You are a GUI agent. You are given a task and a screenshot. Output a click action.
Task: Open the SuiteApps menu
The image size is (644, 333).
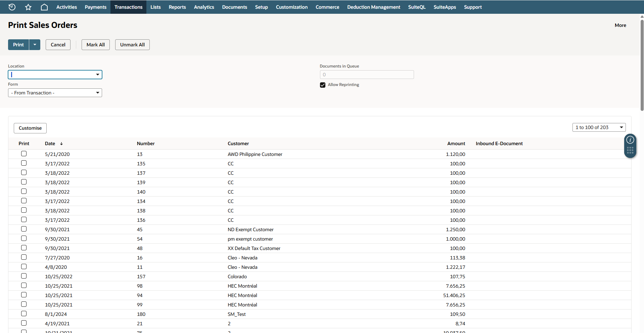point(445,7)
